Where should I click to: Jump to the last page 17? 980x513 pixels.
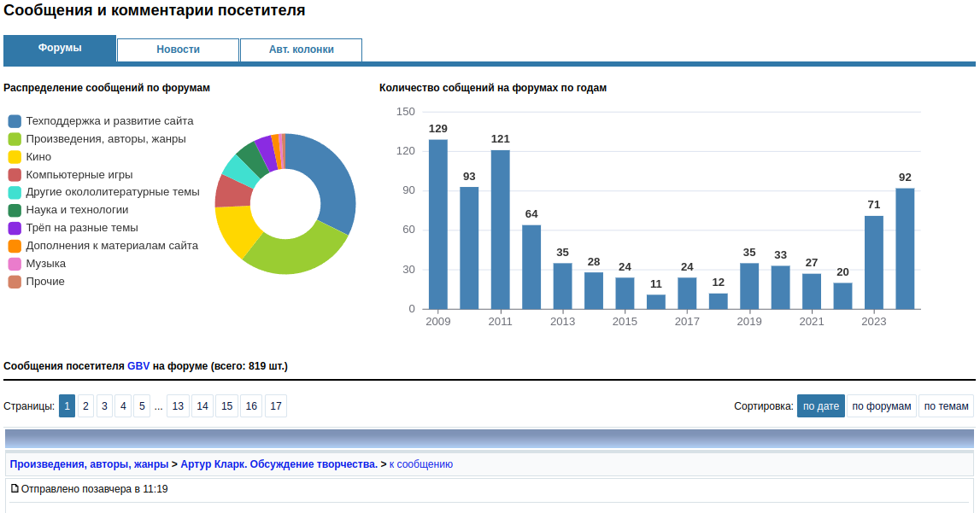click(275, 406)
